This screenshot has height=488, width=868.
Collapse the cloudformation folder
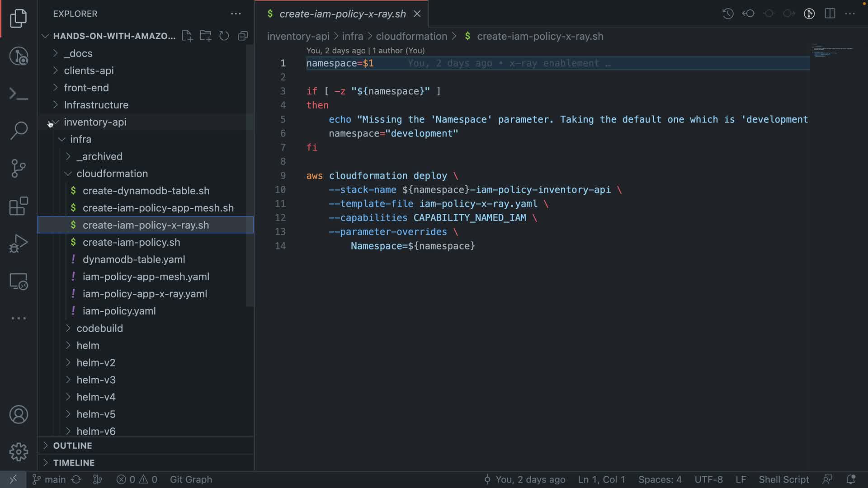pos(112,174)
